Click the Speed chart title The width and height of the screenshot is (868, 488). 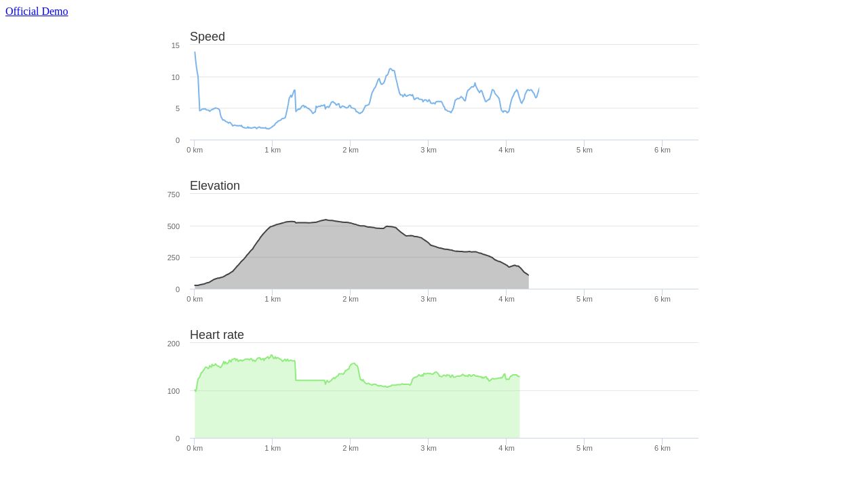point(207,37)
